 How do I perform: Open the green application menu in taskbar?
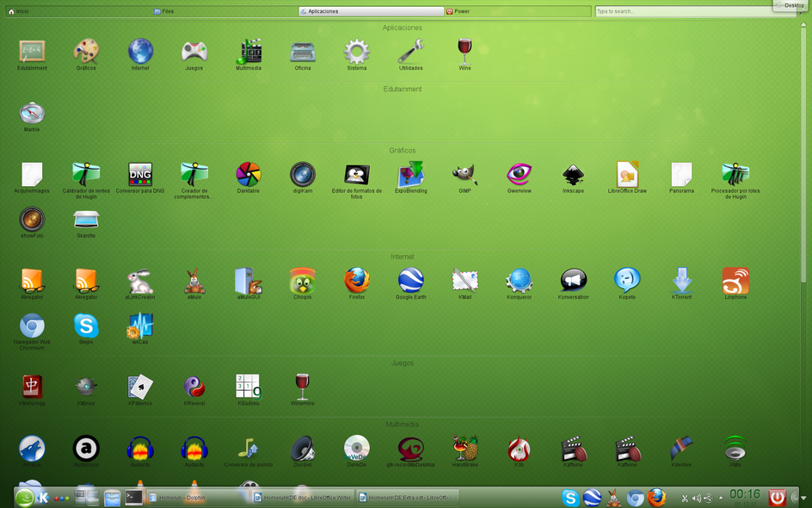24,499
